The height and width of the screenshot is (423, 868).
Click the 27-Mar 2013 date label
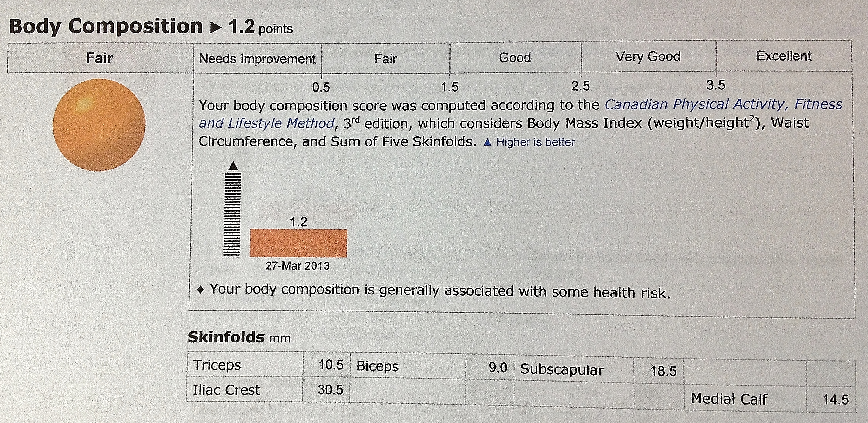pyautogui.click(x=297, y=266)
